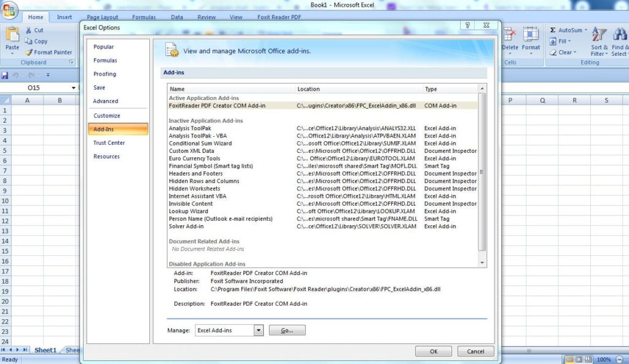
Task: Open Customize Quick Access Toolbar dropdown
Action: [x=48, y=75]
